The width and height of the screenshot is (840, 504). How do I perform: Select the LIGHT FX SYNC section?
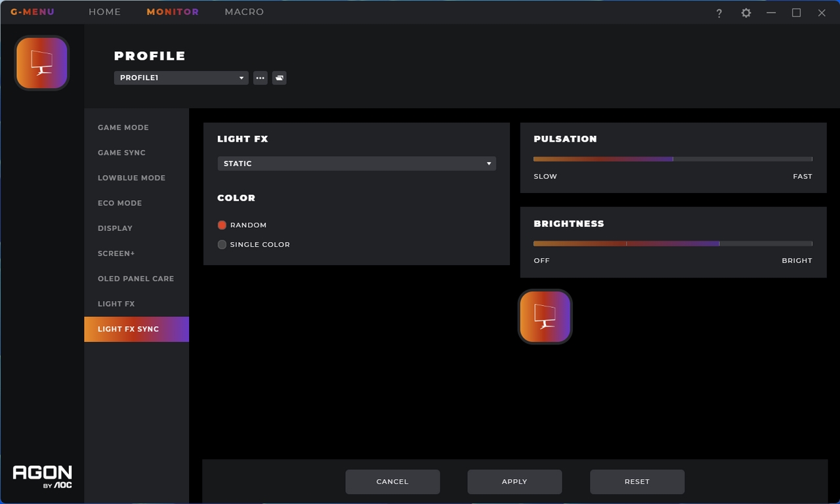click(x=136, y=329)
